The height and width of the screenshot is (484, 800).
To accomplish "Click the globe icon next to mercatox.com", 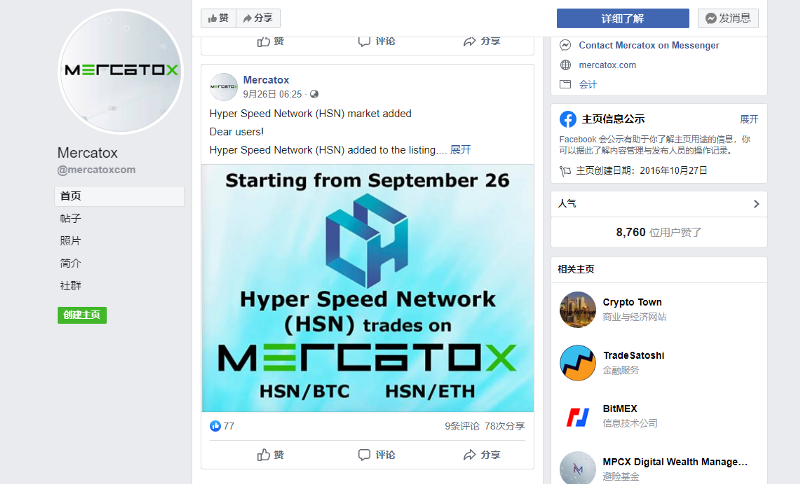I will click(565, 65).
